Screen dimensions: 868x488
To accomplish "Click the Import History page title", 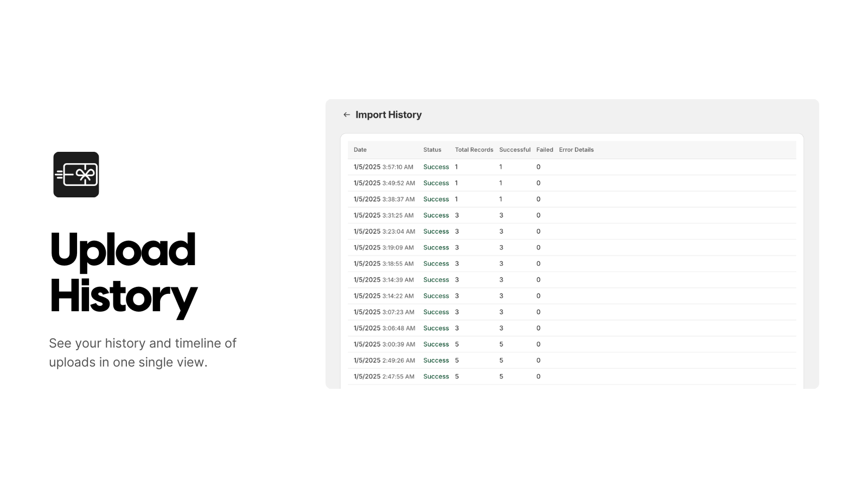I will click(x=388, y=114).
